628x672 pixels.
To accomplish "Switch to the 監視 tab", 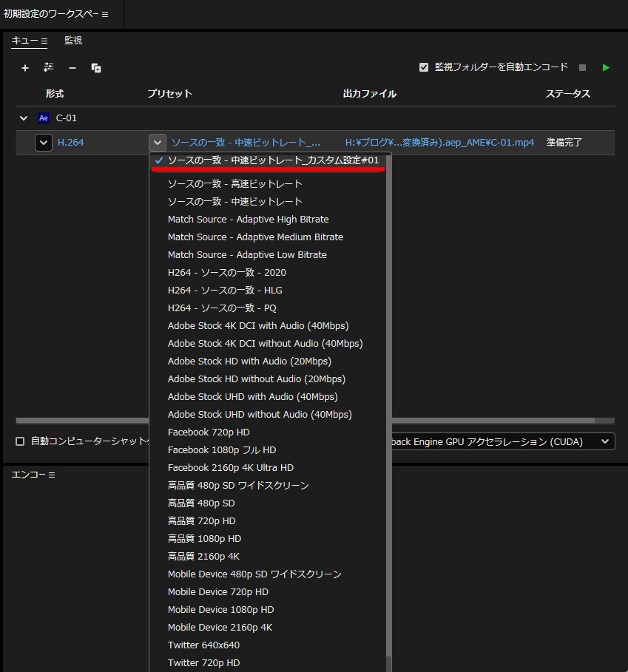I will coord(73,41).
